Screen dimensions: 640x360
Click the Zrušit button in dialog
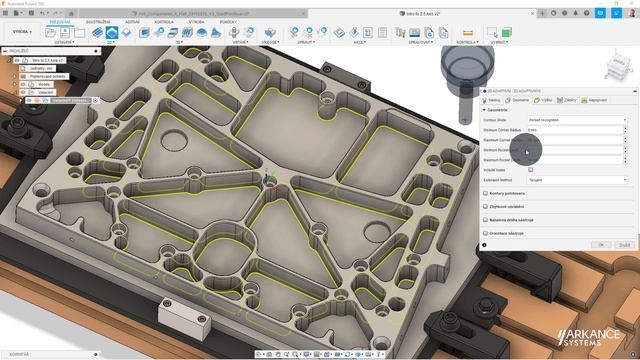coord(624,245)
